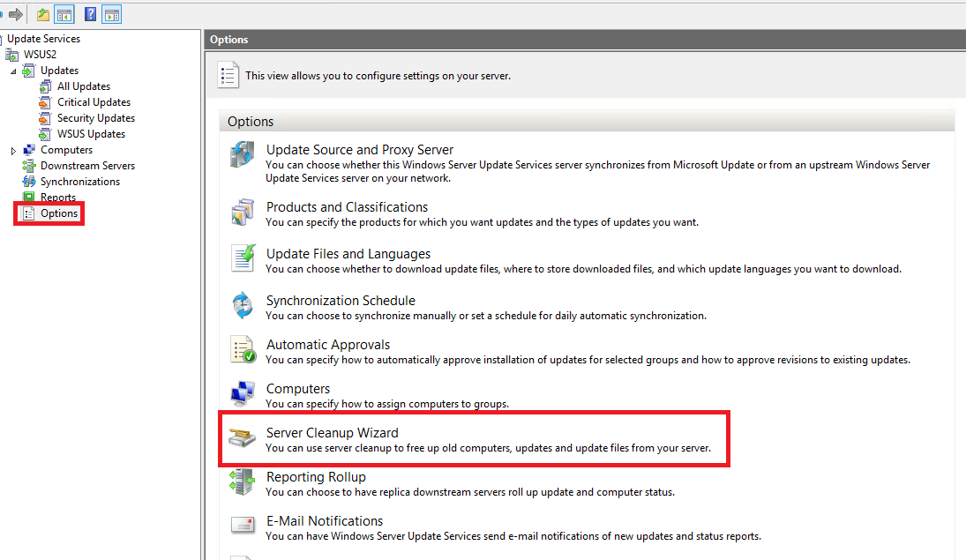This screenshot has height=560, width=966.
Task: Click the Synchronizations tree icon
Action: click(29, 182)
